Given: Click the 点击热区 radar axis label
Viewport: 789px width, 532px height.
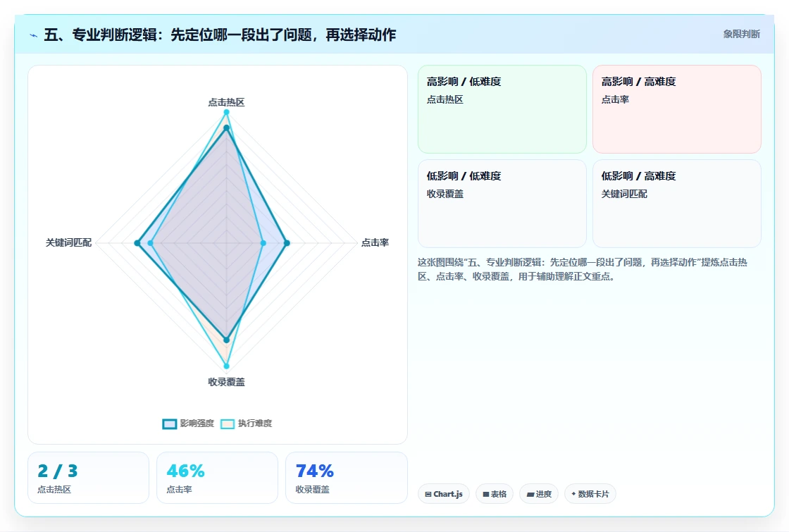Looking at the screenshot, I should coord(226,102).
